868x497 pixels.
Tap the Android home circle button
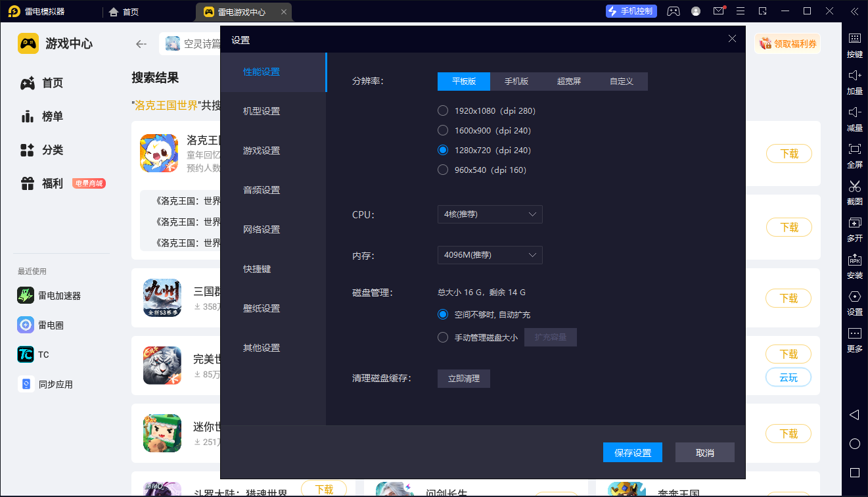(x=854, y=444)
